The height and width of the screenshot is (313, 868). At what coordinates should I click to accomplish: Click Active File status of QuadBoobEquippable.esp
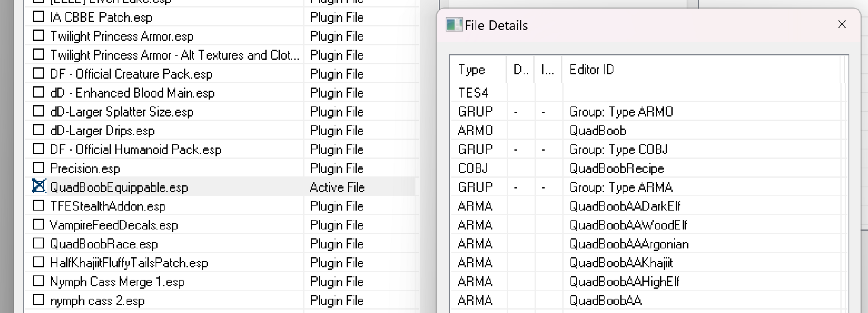[x=337, y=187]
